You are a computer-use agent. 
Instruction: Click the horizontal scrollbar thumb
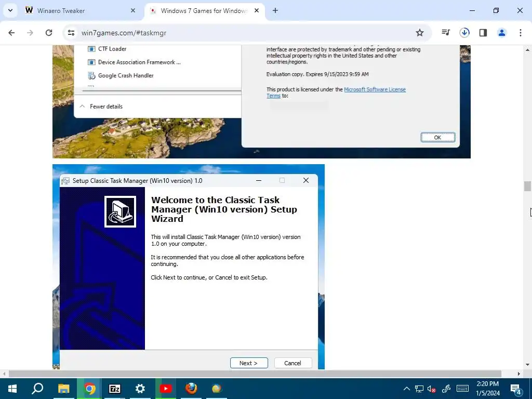pos(255,374)
